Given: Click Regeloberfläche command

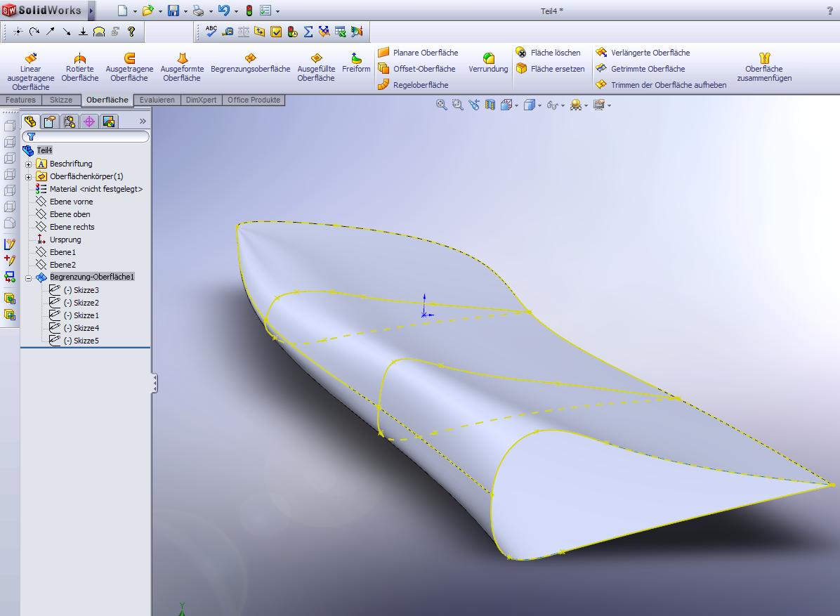Looking at the screenshot, I should click(413, 84).
